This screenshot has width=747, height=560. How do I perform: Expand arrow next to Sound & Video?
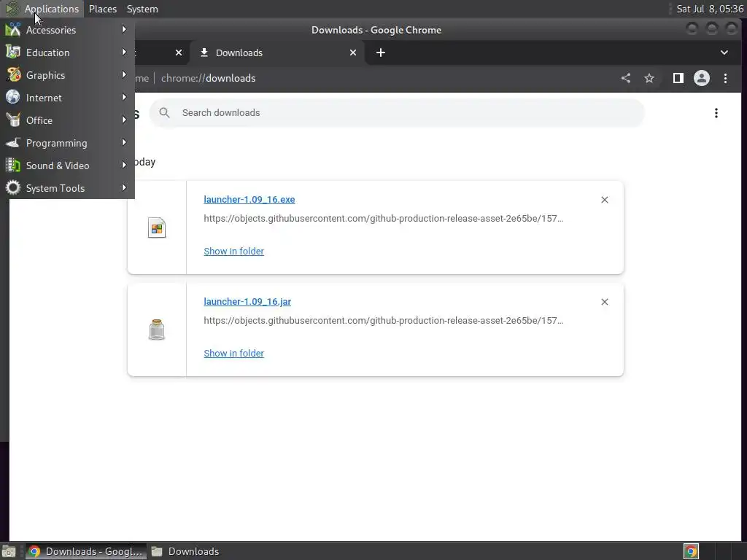tap(124, 166)
